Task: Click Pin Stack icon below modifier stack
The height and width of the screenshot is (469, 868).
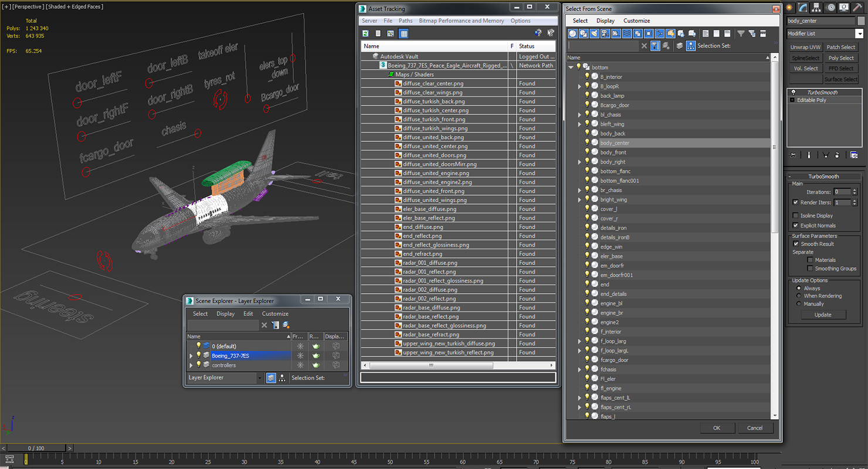Action: coord(794,155)
